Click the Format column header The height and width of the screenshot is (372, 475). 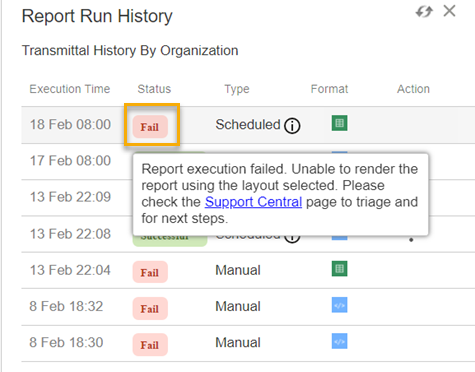(x=329, y=89)
